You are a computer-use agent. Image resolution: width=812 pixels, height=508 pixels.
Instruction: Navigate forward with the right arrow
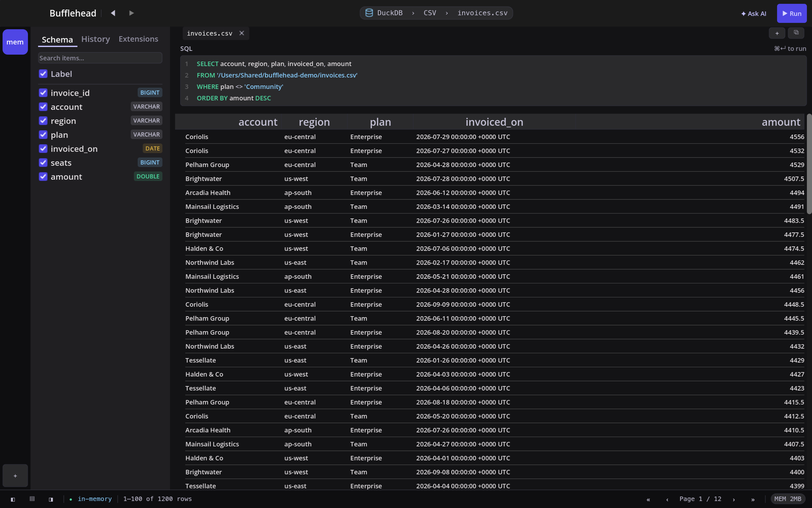131,13
